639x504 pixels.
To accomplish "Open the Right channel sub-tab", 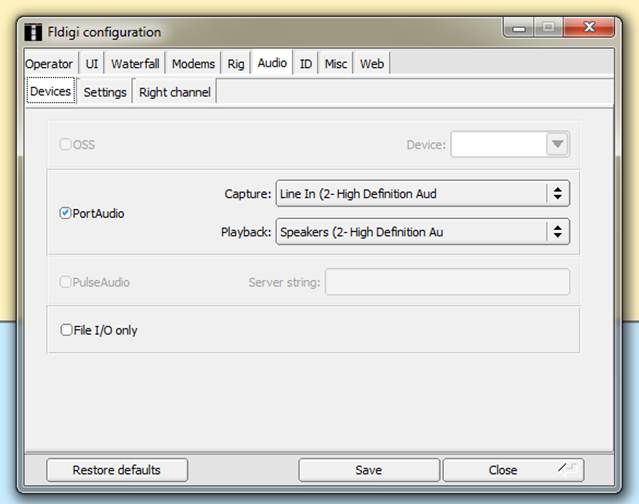I will [175, 92].
